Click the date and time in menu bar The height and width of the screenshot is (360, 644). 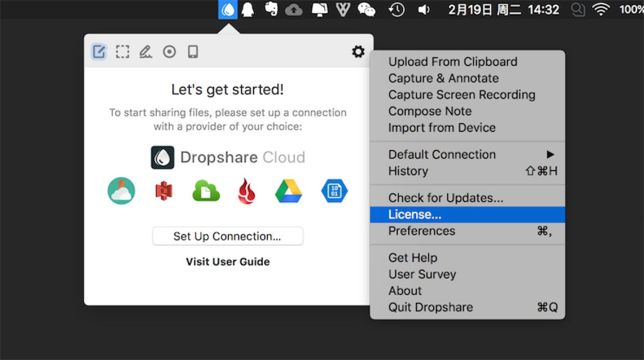click(504, 9)
